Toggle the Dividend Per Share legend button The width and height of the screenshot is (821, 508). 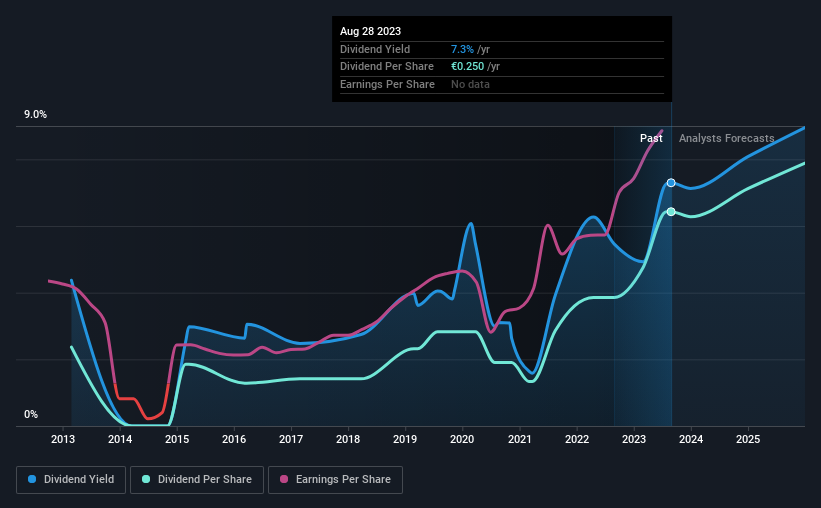click(x=197, y=480)
